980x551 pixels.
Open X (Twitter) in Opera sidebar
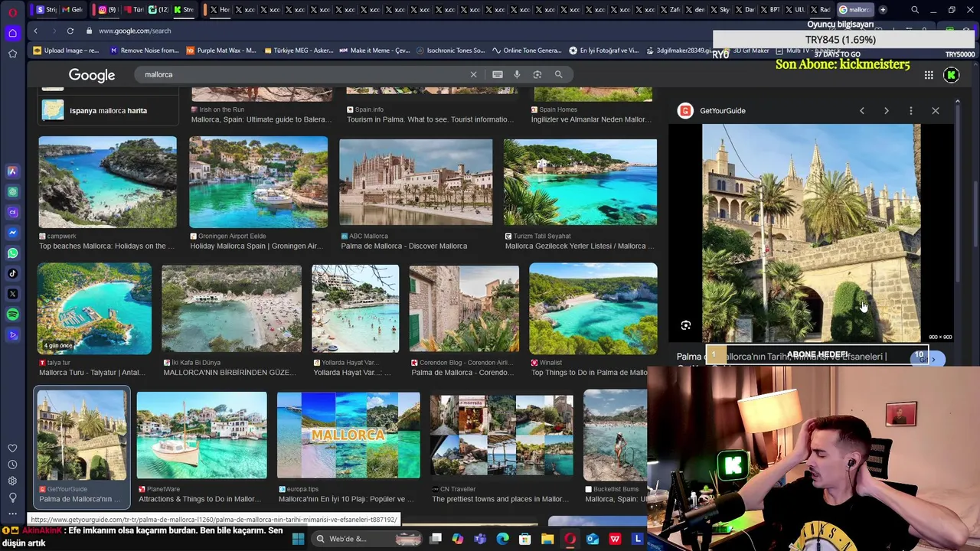tap(12, 294)
